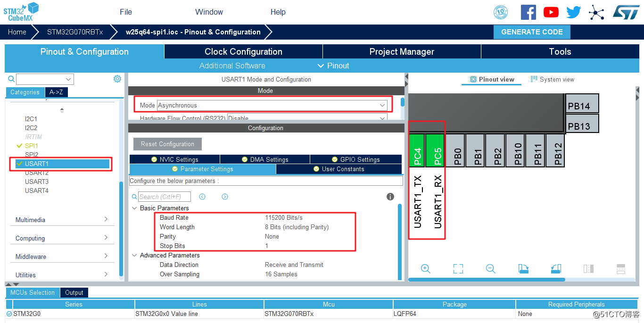Image resolution: width=644 pixels, height=323 pixels.
Task: Zoom out of the pinout view
Action: pos(491,269)
